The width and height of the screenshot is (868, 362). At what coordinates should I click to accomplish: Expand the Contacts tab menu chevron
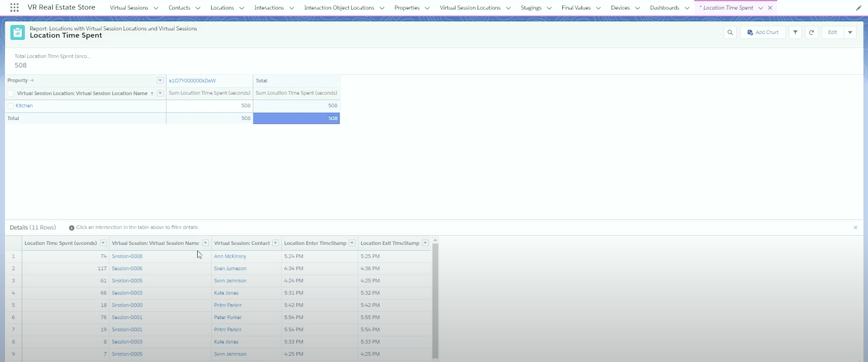[x=198, y=8]
